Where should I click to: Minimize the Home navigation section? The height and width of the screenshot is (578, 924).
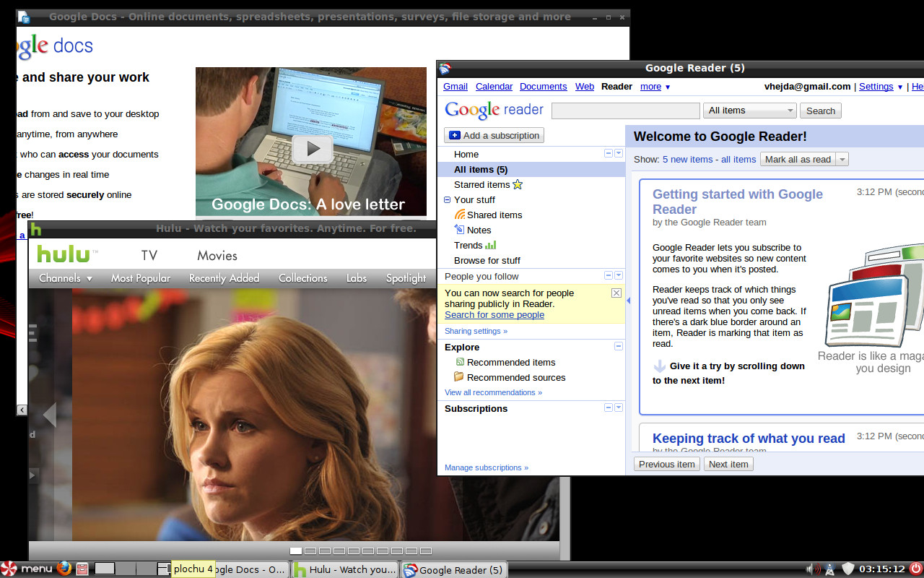tap(609, 153)
